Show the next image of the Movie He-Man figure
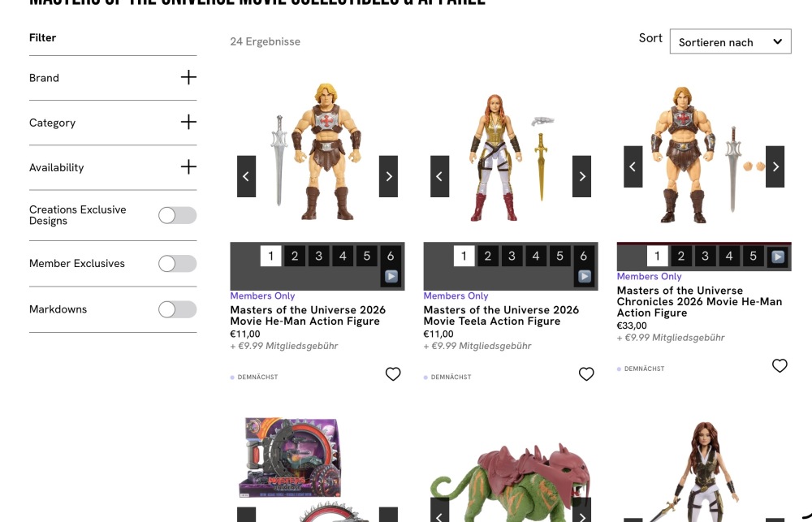Viewport: 812px width, 522px height. click(x=388, y=177)
